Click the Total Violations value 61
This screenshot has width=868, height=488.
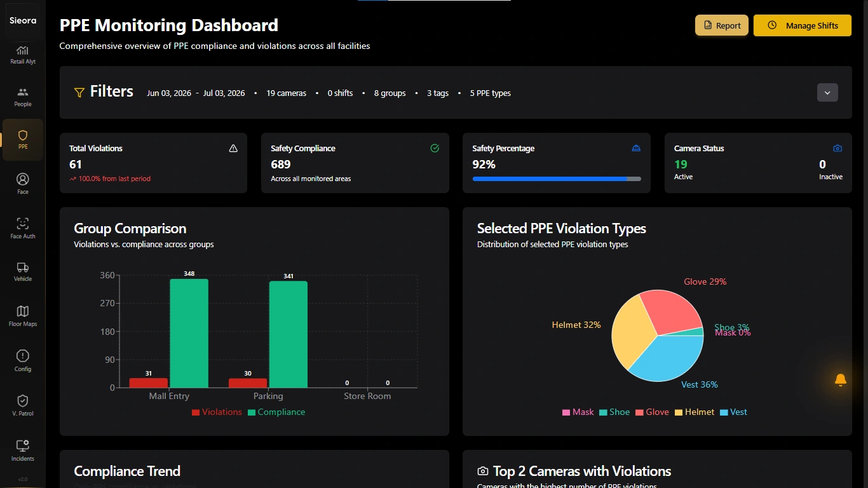point(76,164)
